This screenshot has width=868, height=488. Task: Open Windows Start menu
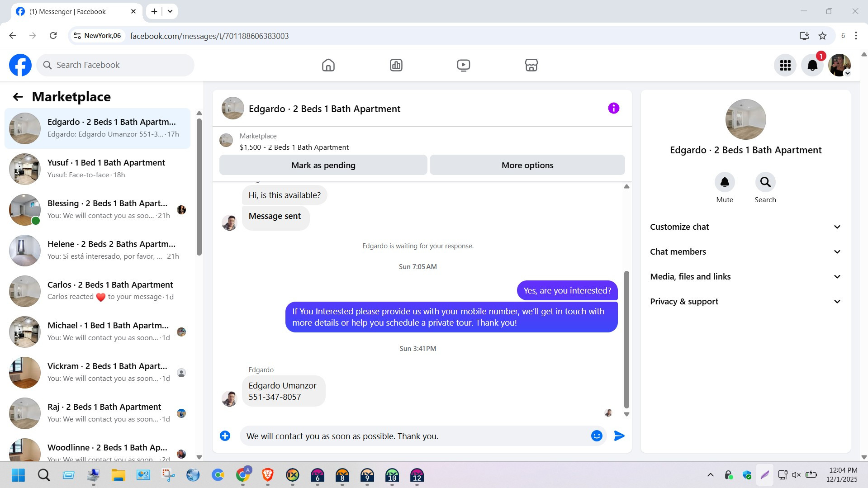[x=19, y=475]
